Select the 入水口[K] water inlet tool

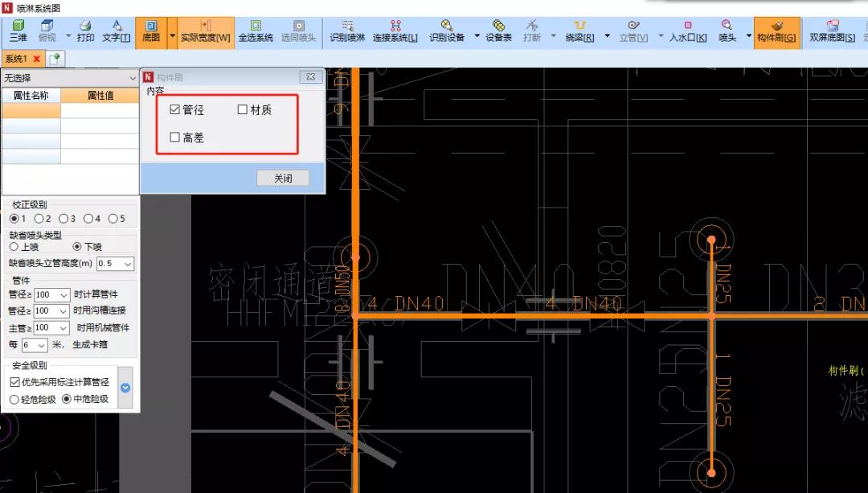point(687,31)
